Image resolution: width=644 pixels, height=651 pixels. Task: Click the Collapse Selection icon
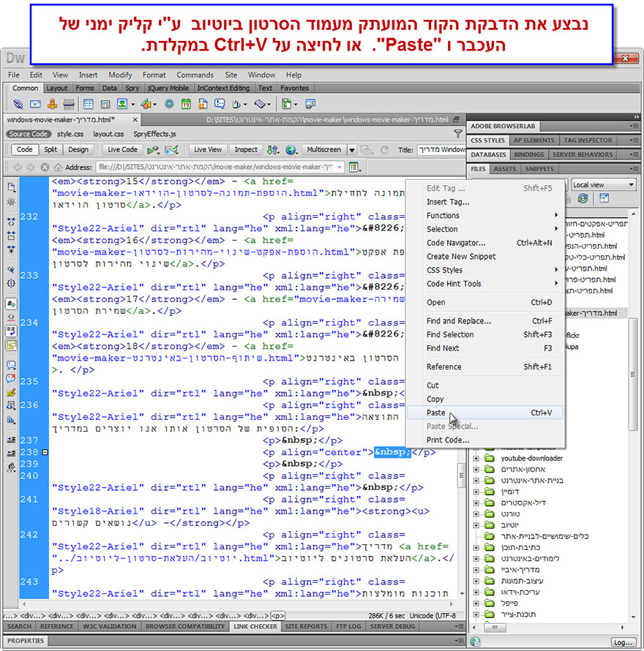(11, 236)
